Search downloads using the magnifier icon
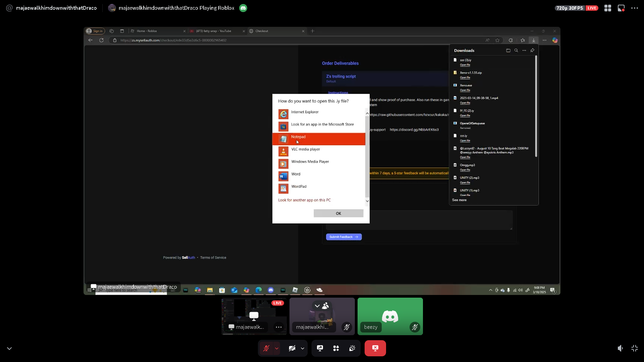Viewport: 644px width, 362px height. click(516, 51)
